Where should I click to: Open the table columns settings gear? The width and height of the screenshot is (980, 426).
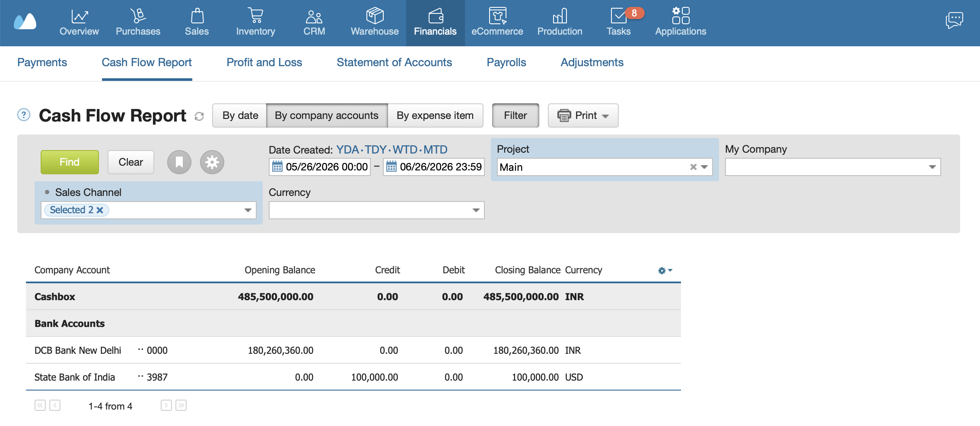point(665,270)
